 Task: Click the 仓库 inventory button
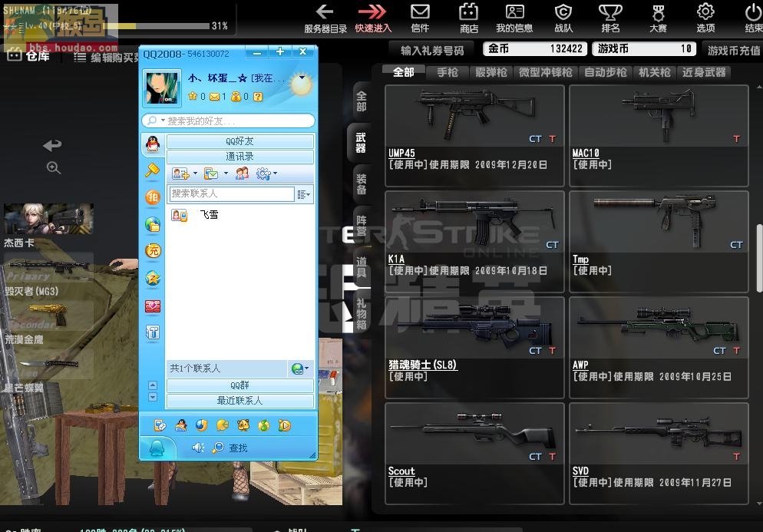[x=29, y=55]
